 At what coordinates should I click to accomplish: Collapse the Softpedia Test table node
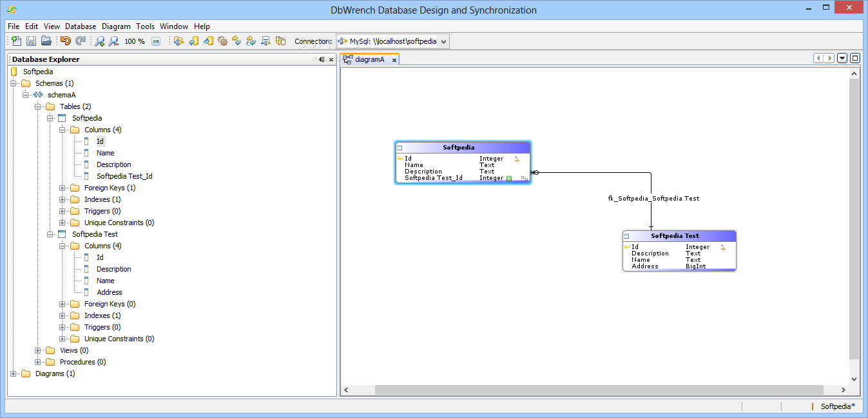tap(50, 234)
